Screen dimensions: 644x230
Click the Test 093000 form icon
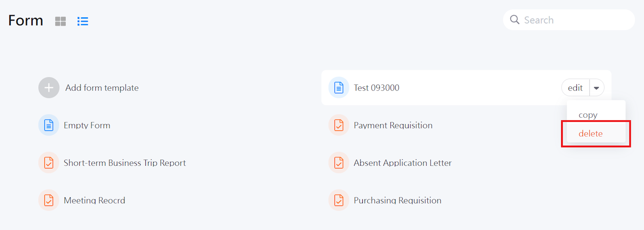click(x=339, y=88)
